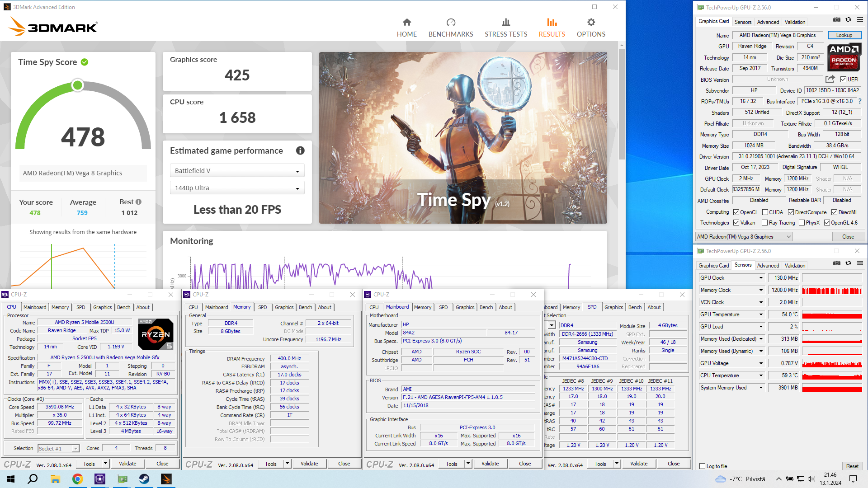
Task: Open 3DMark OPTIONS gear
Action: pos(591,28)
